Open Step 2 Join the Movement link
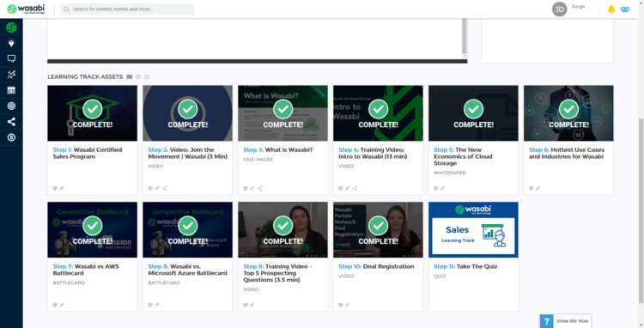The image size is (644, 328). [188, 153]
